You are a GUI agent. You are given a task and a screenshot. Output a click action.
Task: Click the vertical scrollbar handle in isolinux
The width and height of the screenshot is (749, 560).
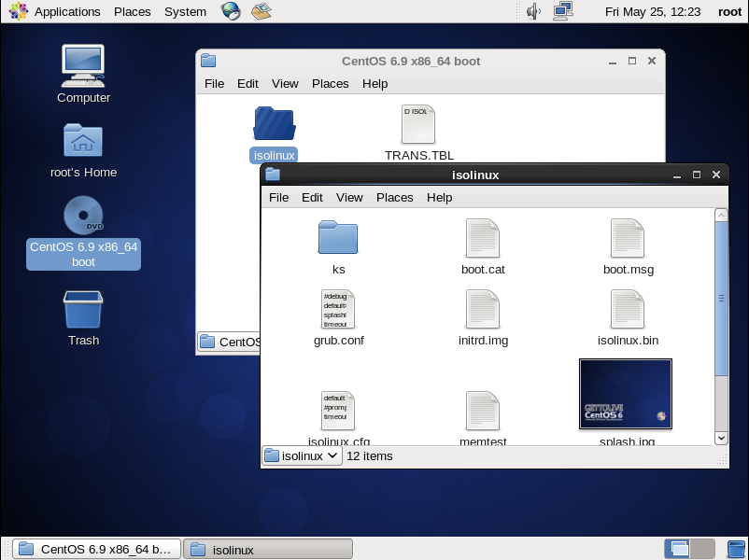[x=721, y=299]
